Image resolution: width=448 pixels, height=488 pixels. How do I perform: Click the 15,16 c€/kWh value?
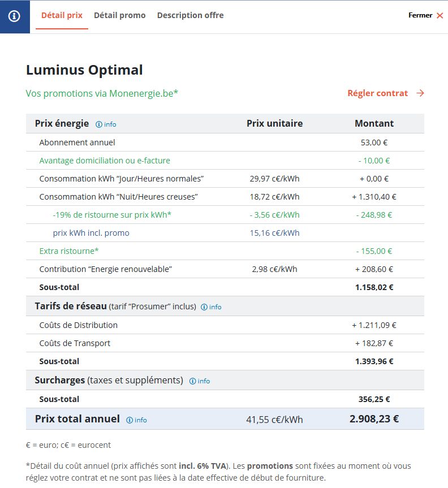pos(274,233)
